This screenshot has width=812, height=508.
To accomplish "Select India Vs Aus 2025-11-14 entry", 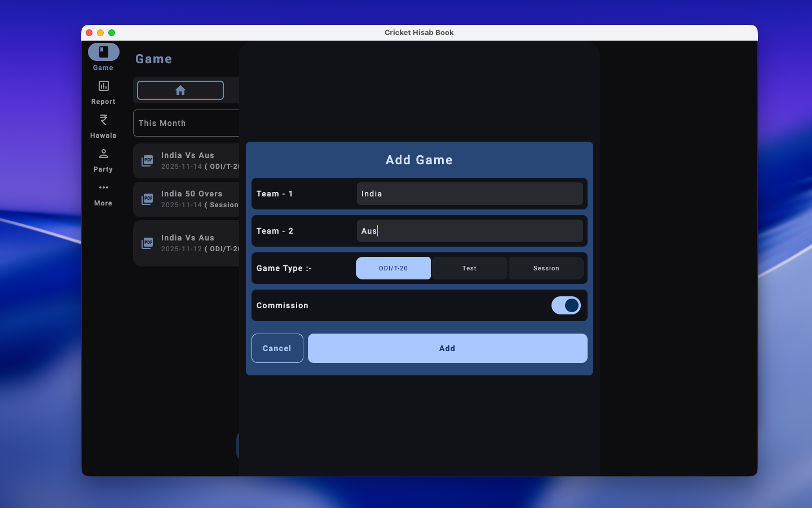I will coord(187,161).
